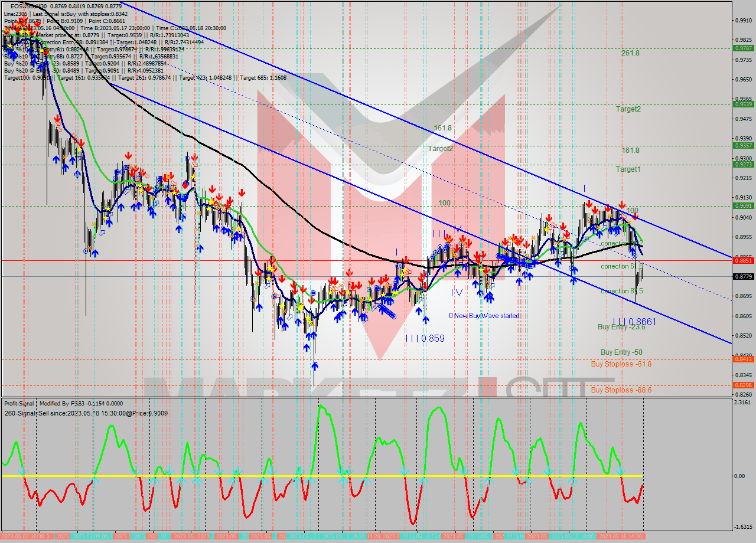Image resolution: width=756 pixels, height=543 pixels.
Task: Click the 0.9650 price axis value
Action: click(742, 79)
